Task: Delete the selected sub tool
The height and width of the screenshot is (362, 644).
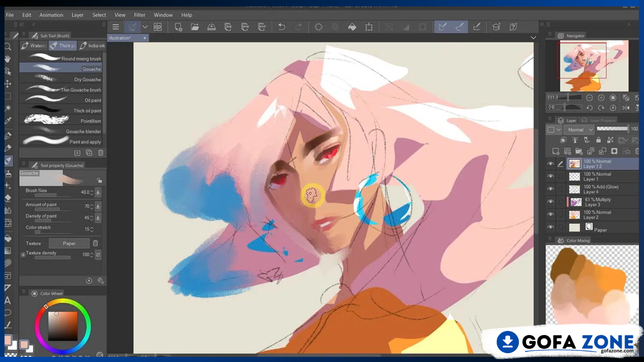Action: click(x=101, y=153)
